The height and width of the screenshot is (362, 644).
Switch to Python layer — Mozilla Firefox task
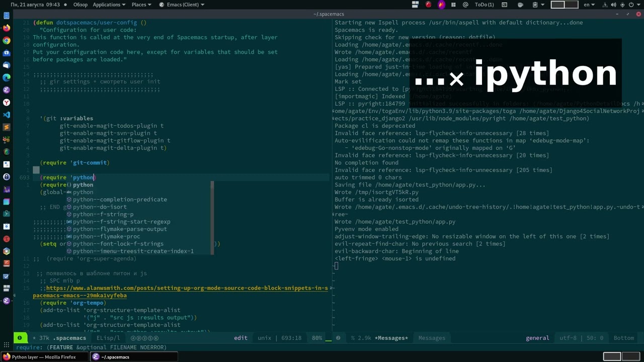[44, 357]
